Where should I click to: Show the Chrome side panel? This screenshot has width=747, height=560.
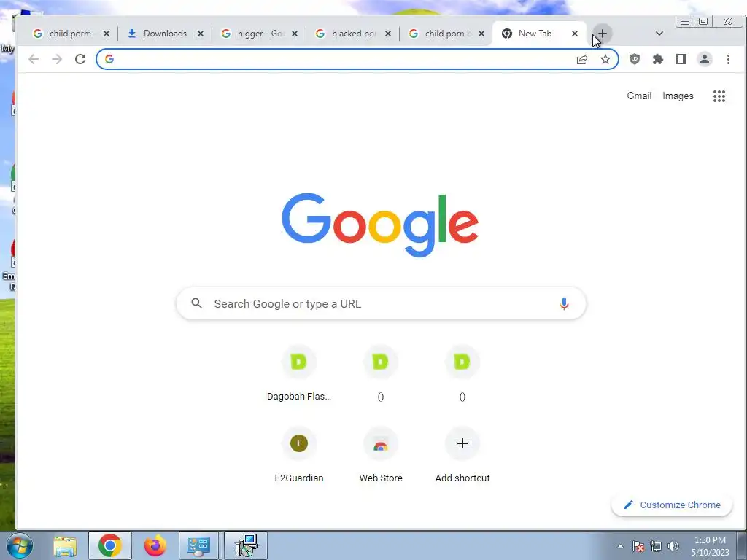tap(681, 59)
